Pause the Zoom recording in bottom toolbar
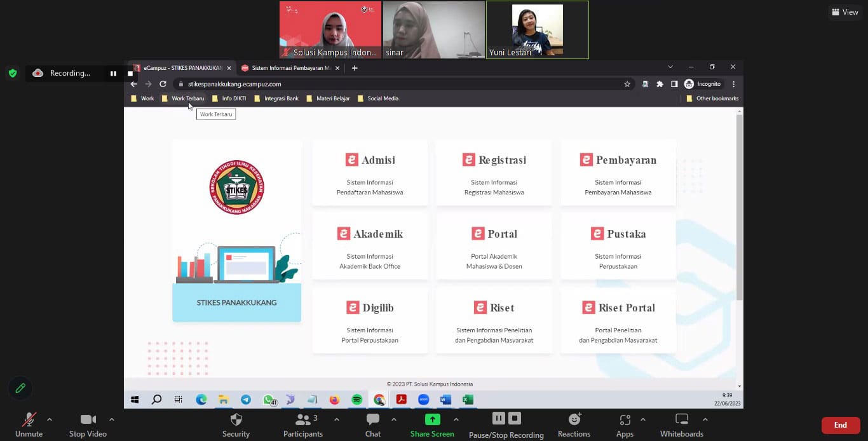This screenshot has width=868, height=441. (x=499, y=418)
